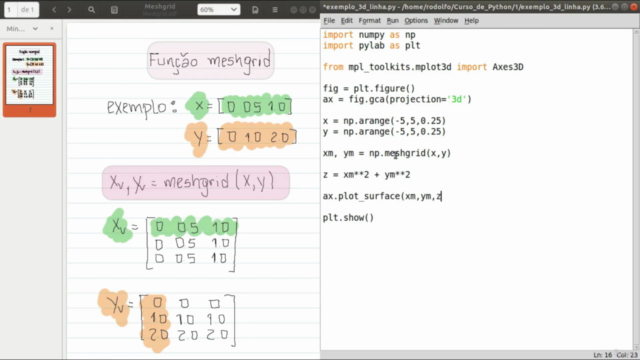Open the Run menu in IDLE

pos(392,20)
